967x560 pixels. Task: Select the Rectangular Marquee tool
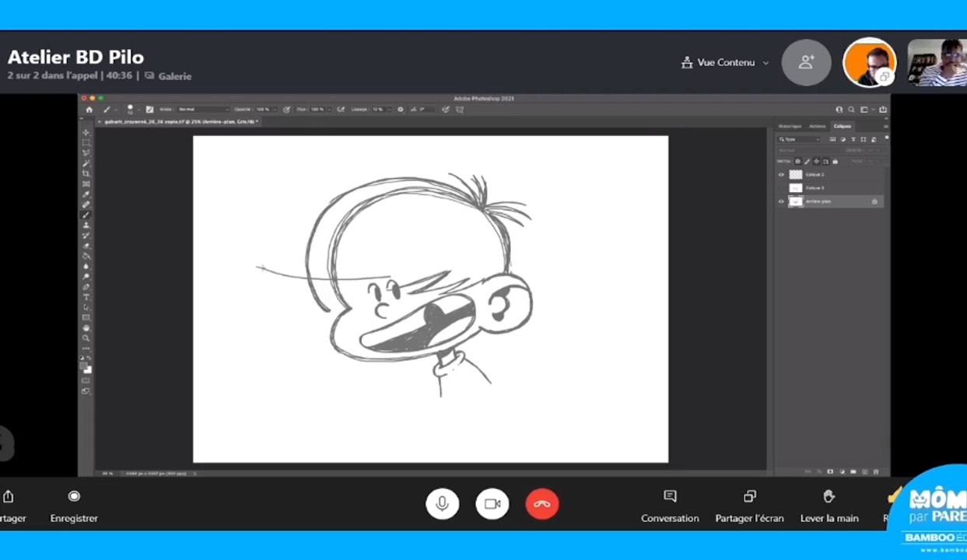[86, 142]
